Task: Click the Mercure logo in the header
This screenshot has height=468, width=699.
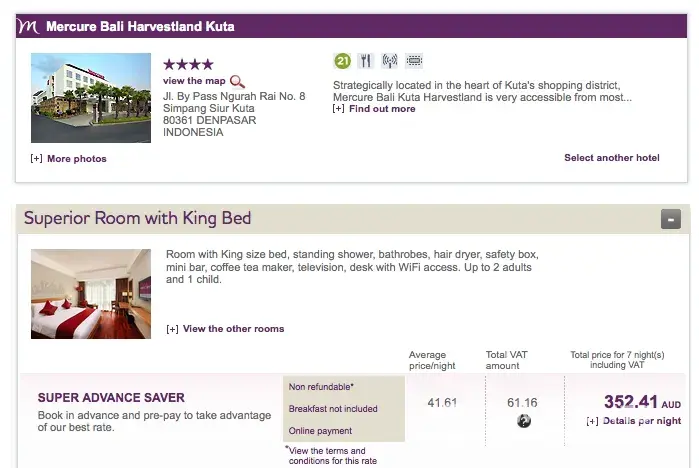Action: [30, 26]
